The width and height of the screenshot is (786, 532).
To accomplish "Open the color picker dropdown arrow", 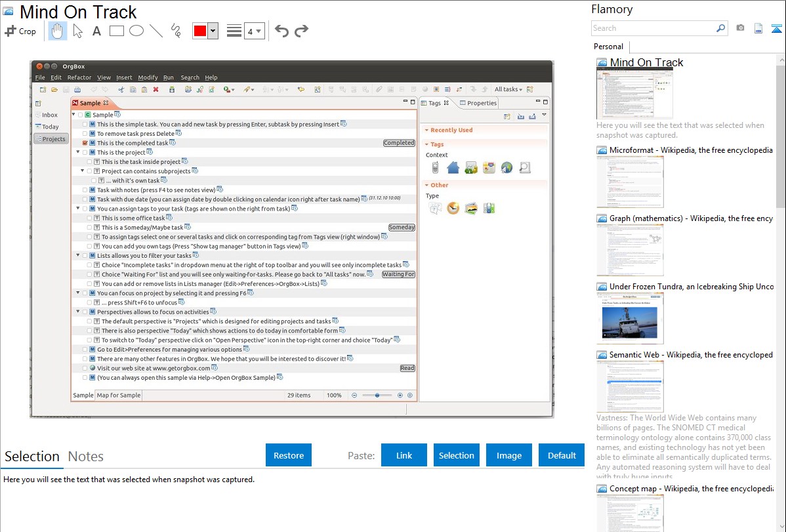I will (x=213, y=31).
